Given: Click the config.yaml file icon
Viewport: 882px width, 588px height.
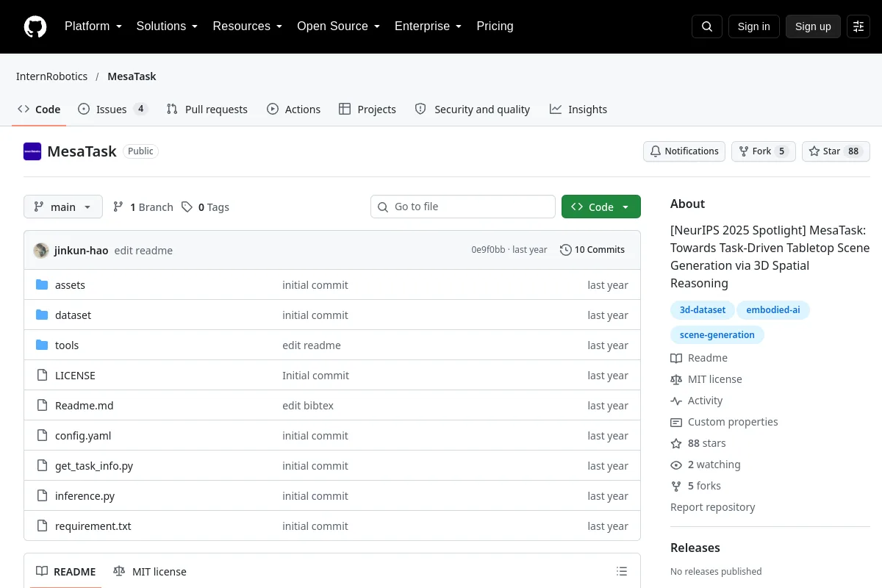Looking at the screenshot, I should [42, 436].
